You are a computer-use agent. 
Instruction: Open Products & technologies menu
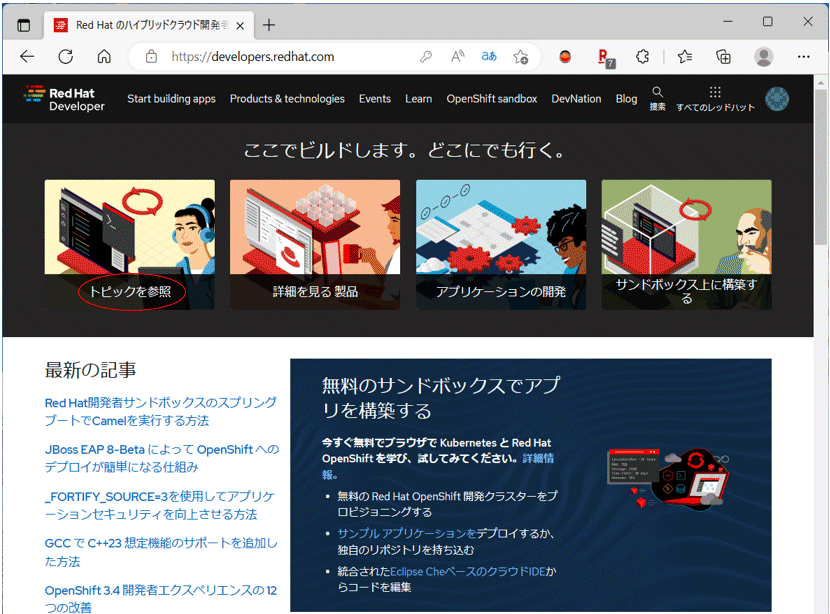click(287, 99)
